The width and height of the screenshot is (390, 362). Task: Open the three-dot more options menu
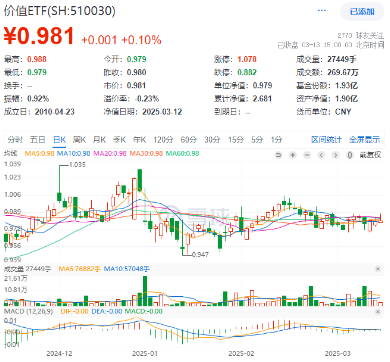(322, 11)
